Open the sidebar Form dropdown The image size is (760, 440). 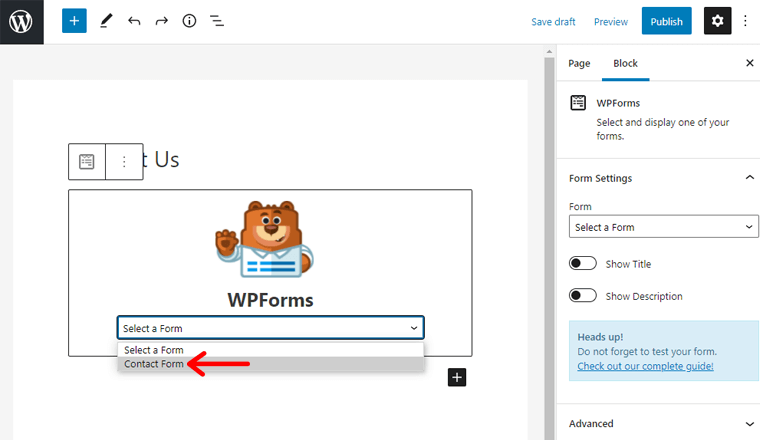(663, 227)
